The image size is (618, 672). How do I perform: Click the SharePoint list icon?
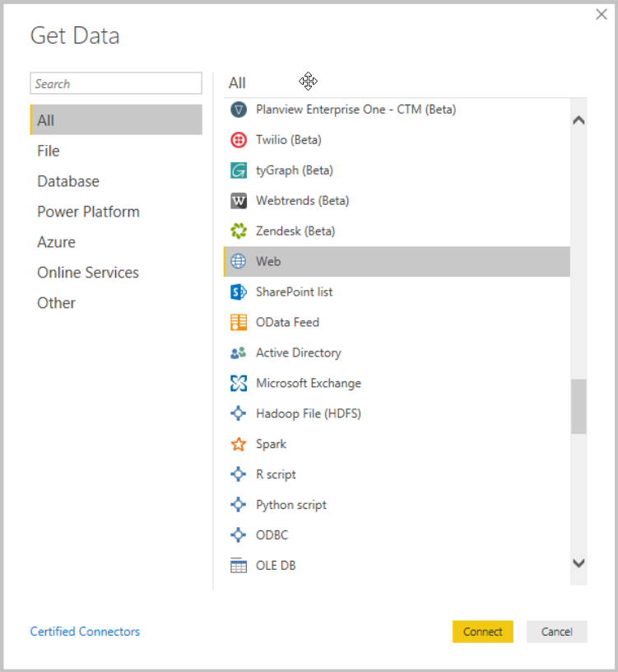pyautogui.click(x=239, y=292)
